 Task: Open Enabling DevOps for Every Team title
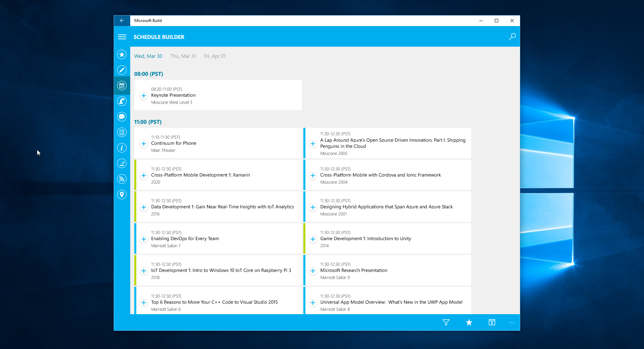[185, 239]
